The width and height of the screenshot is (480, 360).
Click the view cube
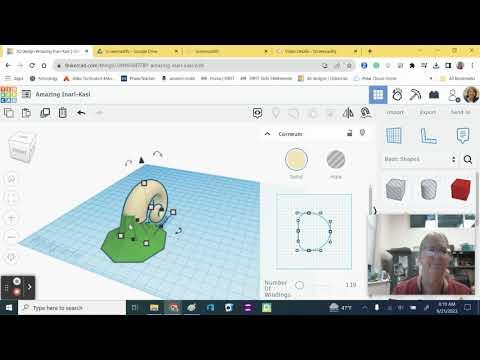pyautogui.click(x=22, y=148)
